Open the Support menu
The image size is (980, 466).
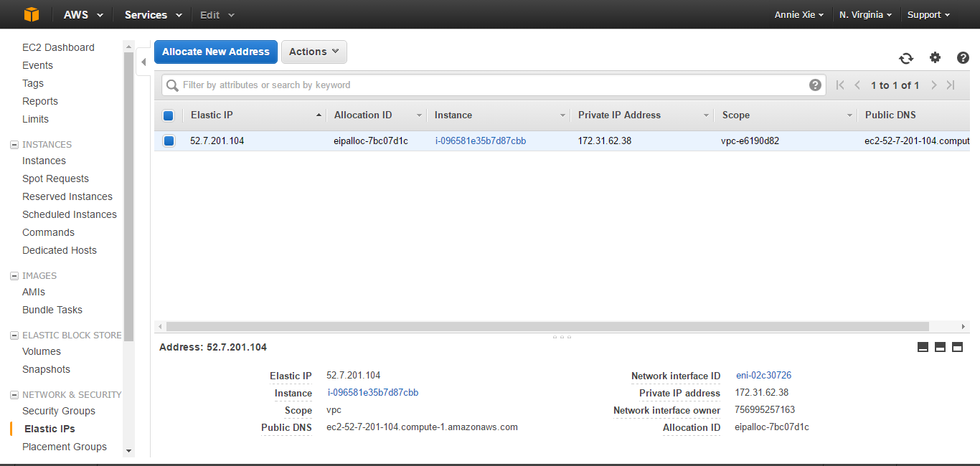pyautogui.click(x=928, y=14)
